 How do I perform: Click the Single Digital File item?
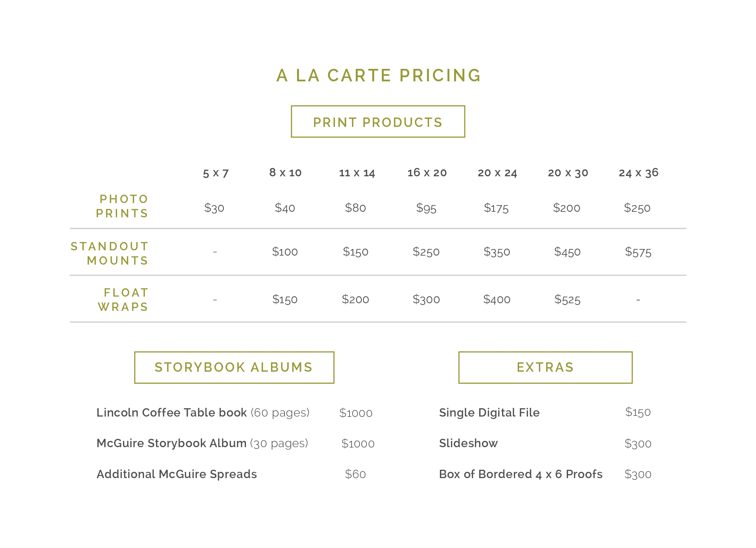click(x=489, y=413)
